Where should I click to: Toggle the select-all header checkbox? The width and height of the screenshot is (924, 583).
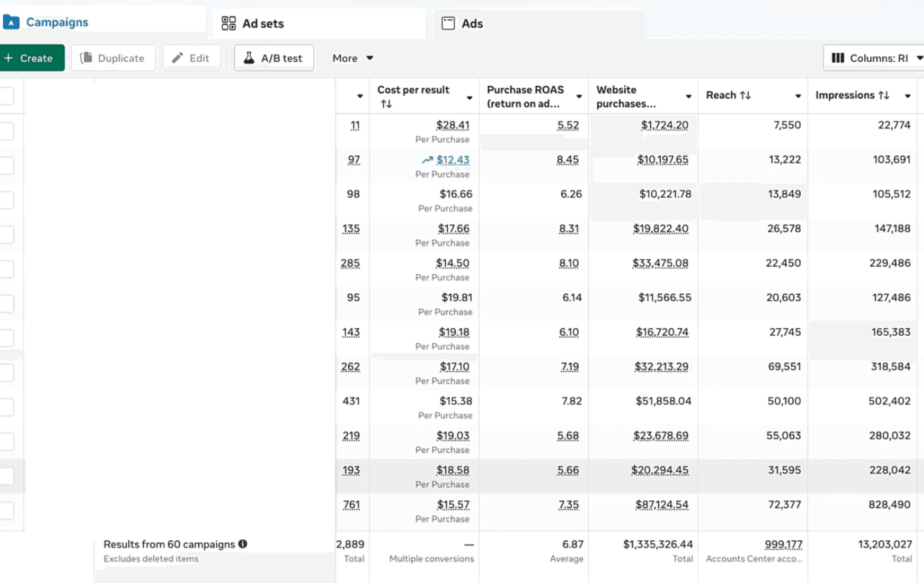click(7, 96)
